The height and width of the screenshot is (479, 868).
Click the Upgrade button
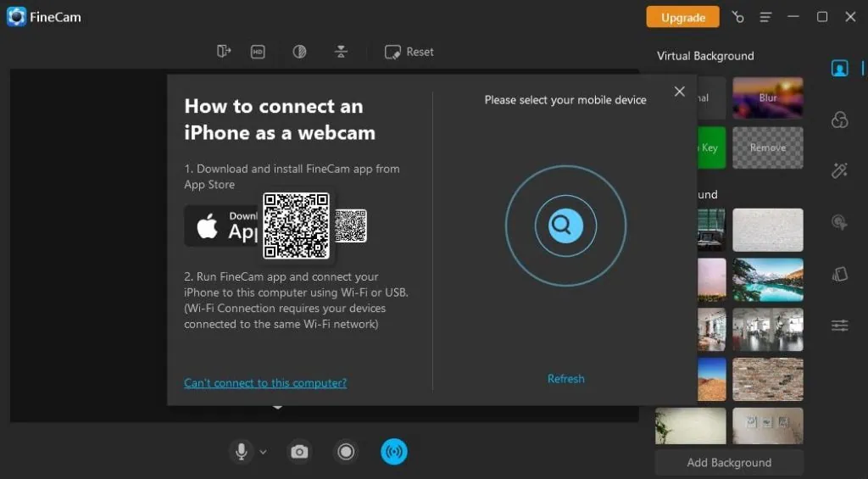pyautogui.click(x=682, y=17)
